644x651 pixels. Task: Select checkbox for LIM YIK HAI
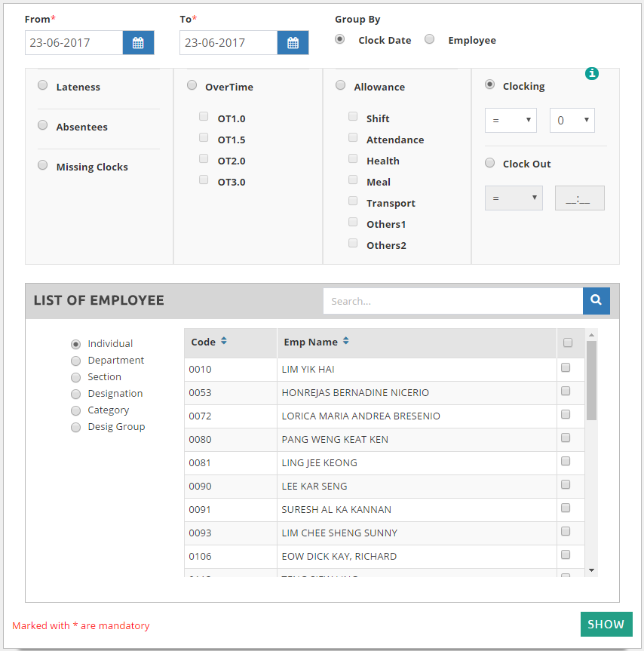566,368
